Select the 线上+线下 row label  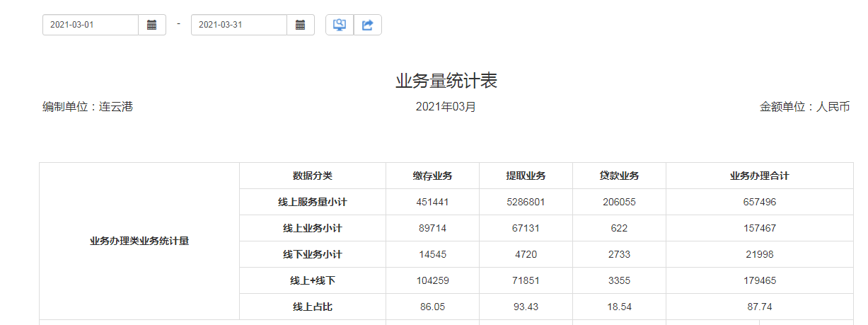click(x=313, y=280)
